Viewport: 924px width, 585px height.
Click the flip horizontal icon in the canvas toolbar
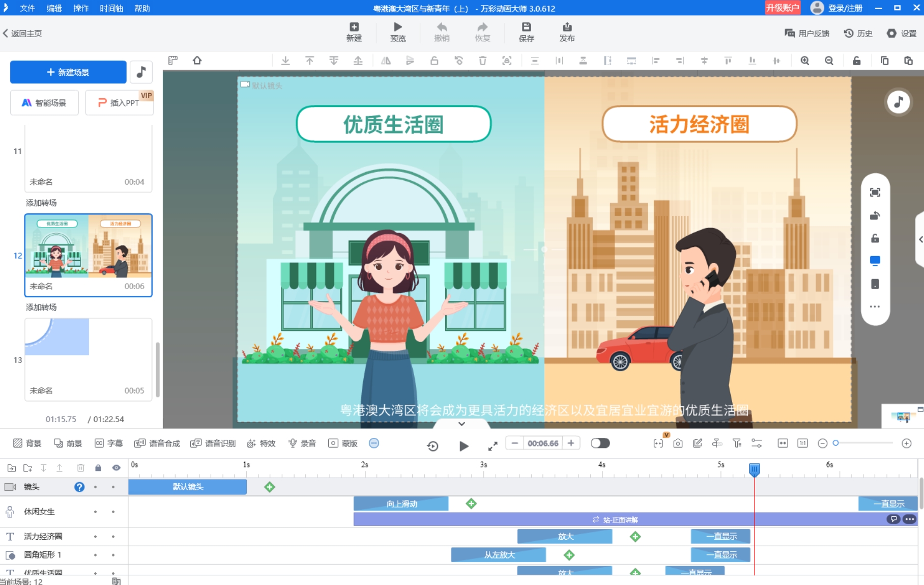click(386, 61)
